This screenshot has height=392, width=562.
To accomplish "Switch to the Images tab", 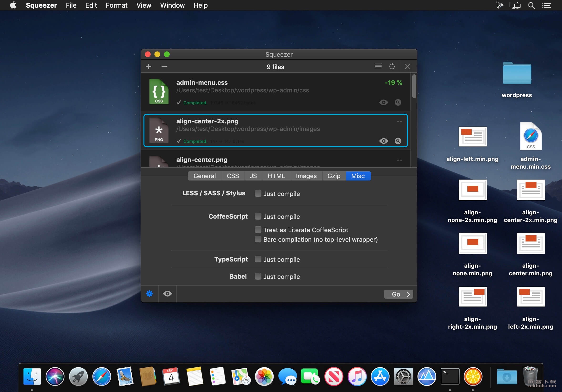I will point(306,176).
